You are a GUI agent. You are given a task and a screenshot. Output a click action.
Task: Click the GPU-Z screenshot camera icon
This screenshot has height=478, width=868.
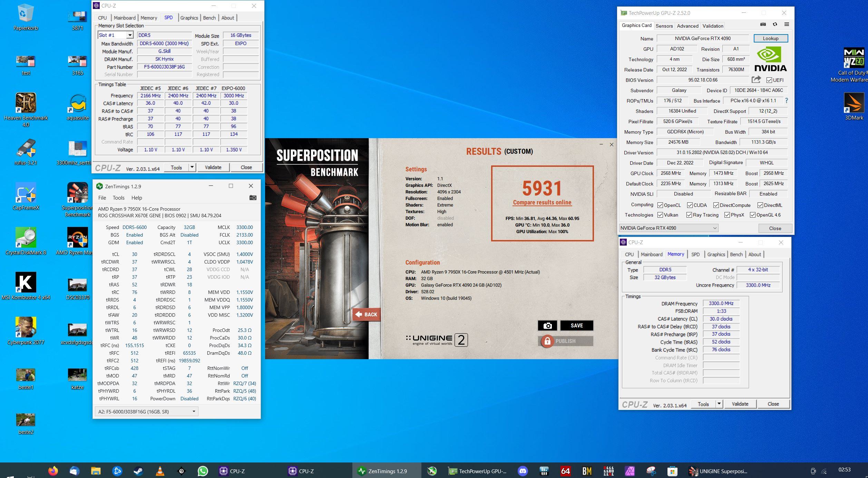coord(763,24)
